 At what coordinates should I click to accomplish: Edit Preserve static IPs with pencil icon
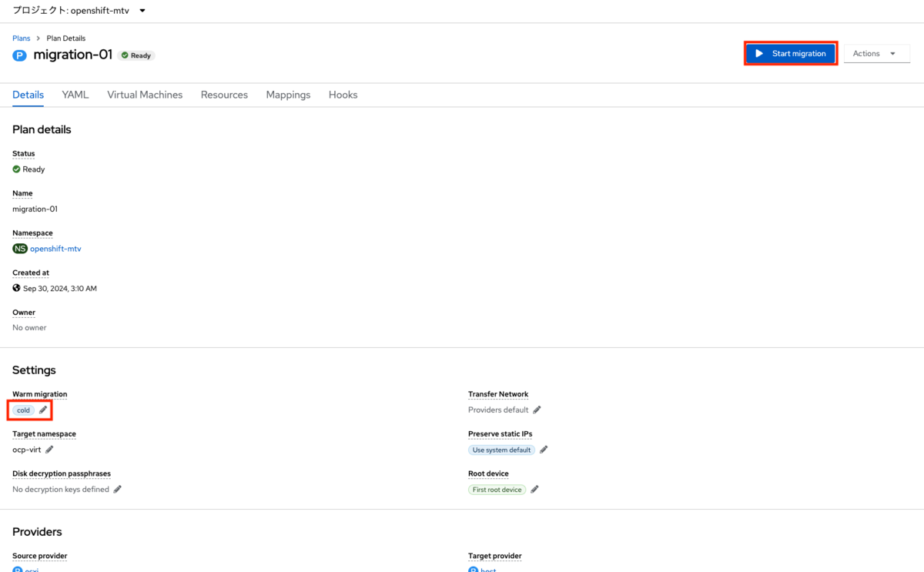click(x=543, y=450)
